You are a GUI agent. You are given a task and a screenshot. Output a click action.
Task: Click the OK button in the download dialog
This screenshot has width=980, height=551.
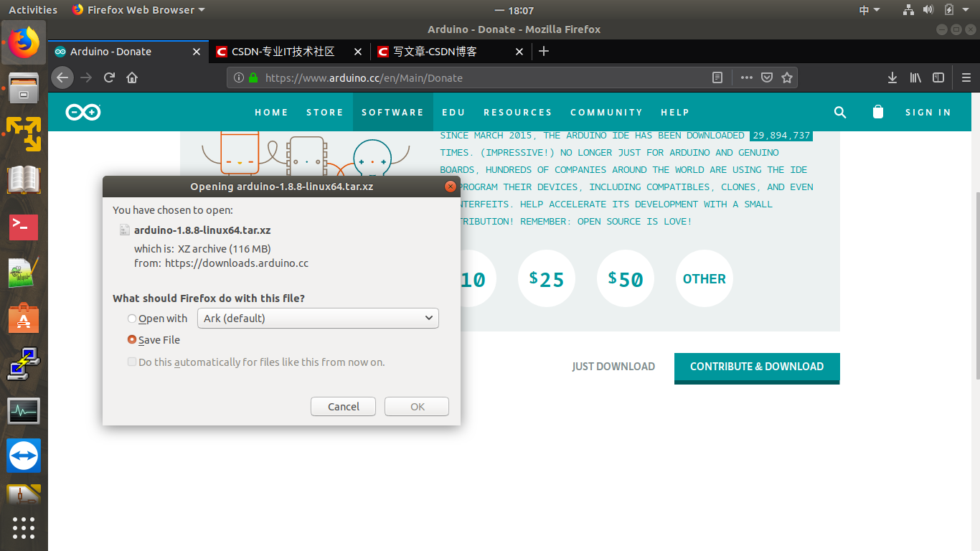417,406
